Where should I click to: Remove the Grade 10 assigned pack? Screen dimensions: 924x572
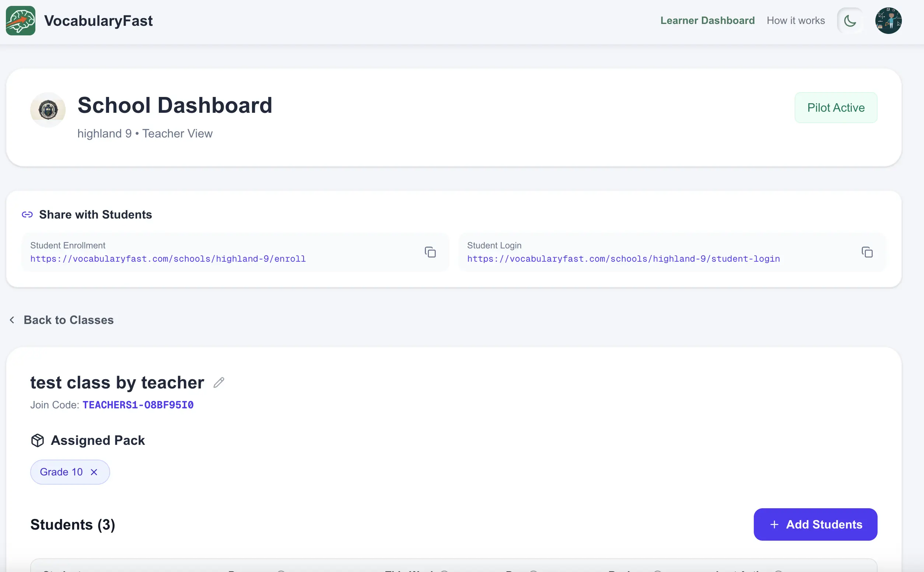pos(94,472)
